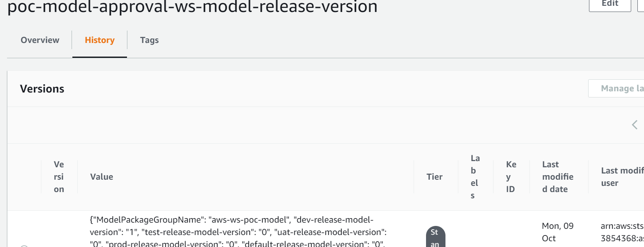This screenshot has height=247, width=644.
Task: Open the Tags tab
Action: [x=149, y=40]
